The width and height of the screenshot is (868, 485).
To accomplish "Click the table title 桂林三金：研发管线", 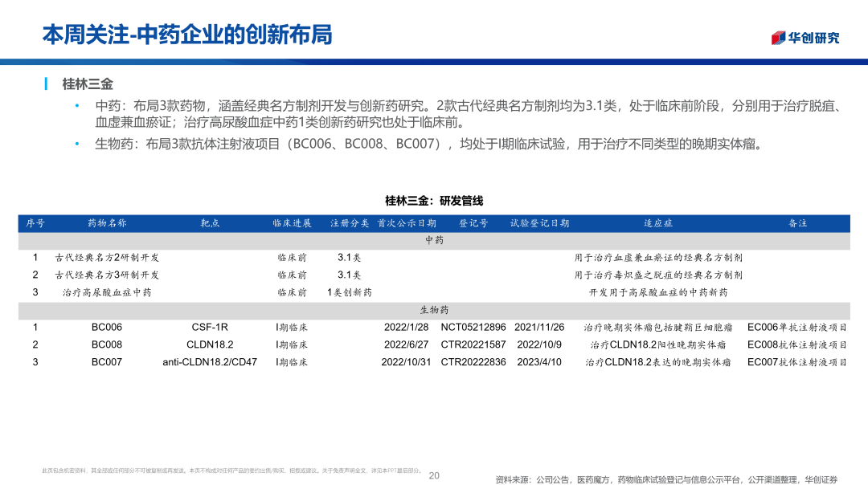I will (x=434, y=201).
